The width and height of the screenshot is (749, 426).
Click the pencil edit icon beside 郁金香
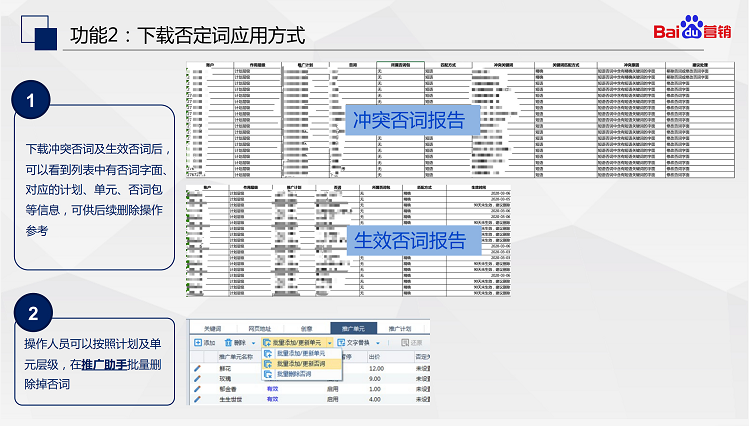click(198, 390)
